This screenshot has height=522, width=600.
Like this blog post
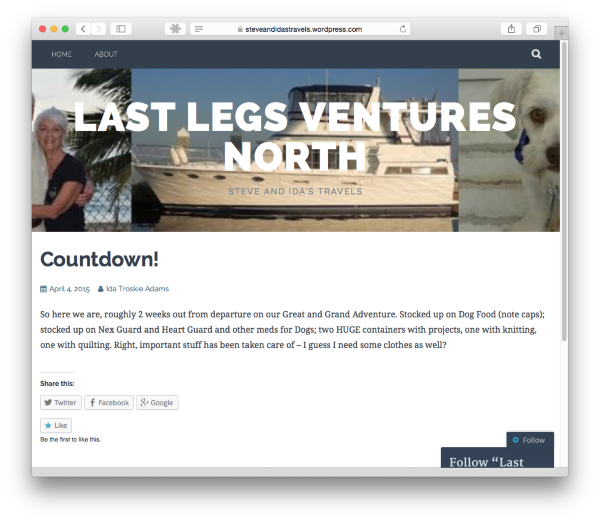coord(56,425)
